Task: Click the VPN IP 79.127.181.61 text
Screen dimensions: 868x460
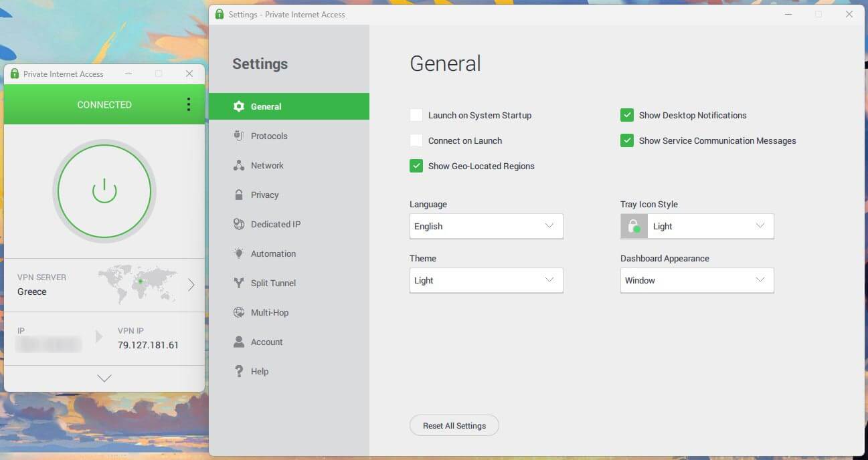Action: [x=148, y=345]
